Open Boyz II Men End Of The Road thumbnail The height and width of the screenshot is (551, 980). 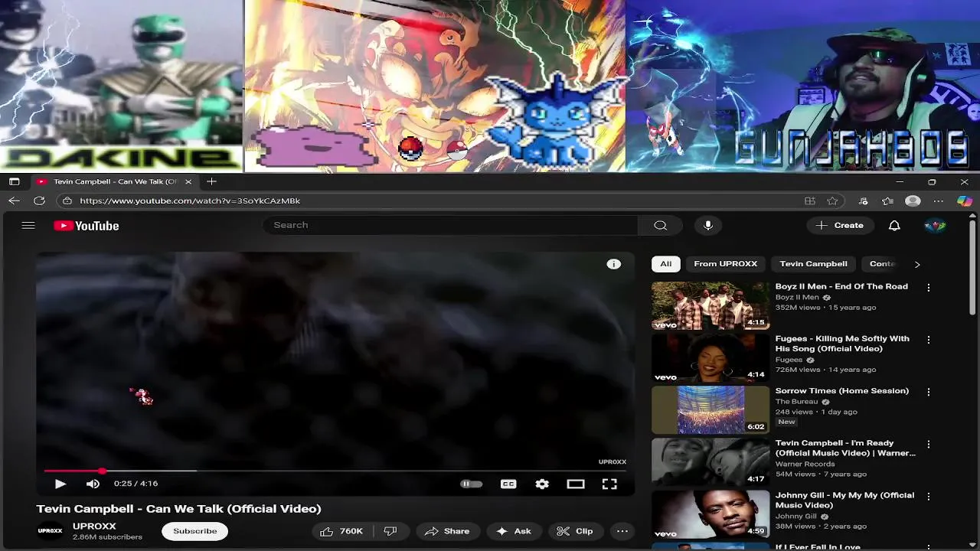[x=710, y=305]
